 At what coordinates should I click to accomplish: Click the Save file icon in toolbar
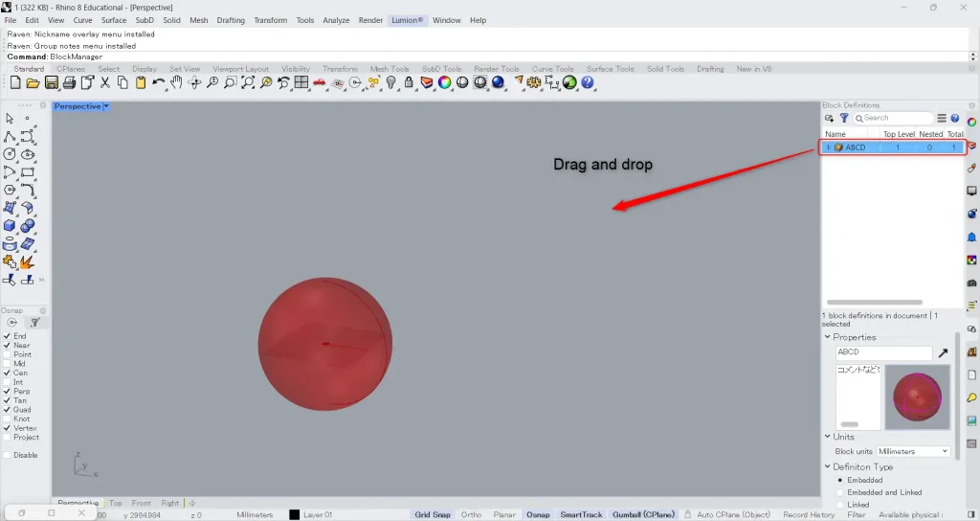coord(52,83)
